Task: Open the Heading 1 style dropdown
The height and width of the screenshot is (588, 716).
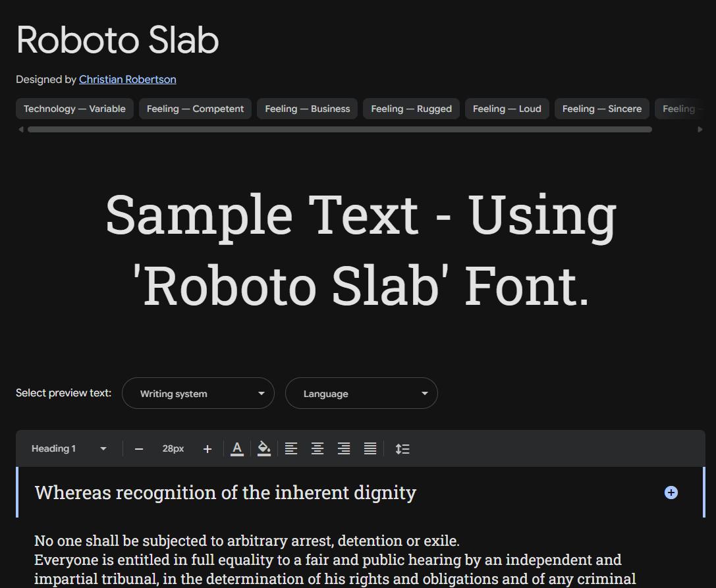Action: pos(69,449)
